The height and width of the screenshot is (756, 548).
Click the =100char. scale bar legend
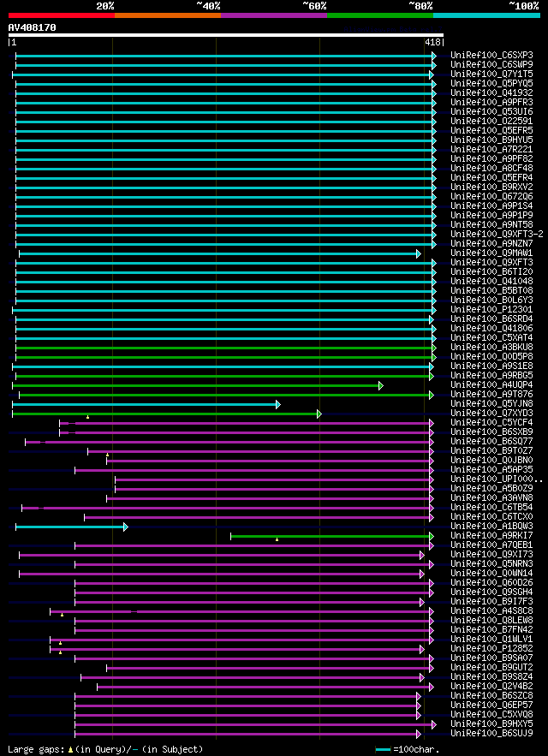point(408,750)
